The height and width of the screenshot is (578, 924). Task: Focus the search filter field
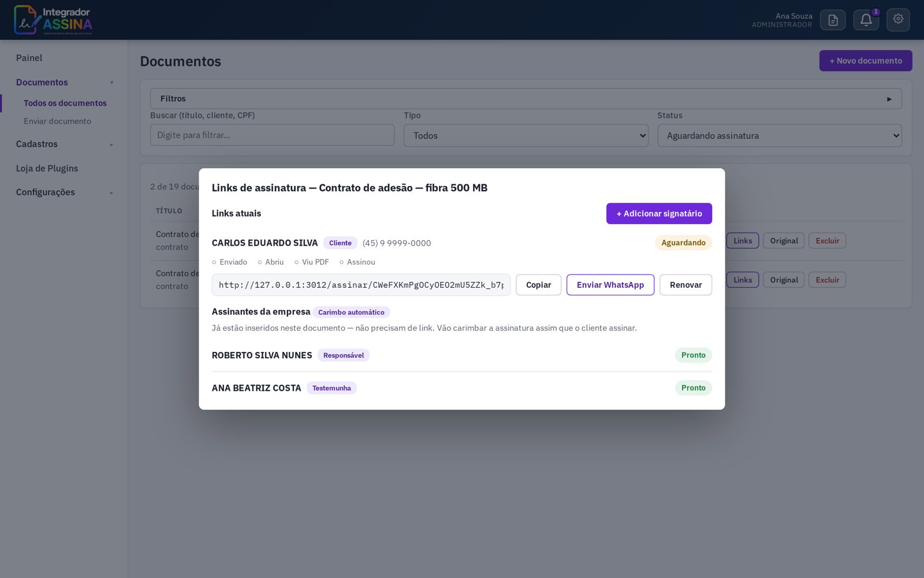pos(272,135)
